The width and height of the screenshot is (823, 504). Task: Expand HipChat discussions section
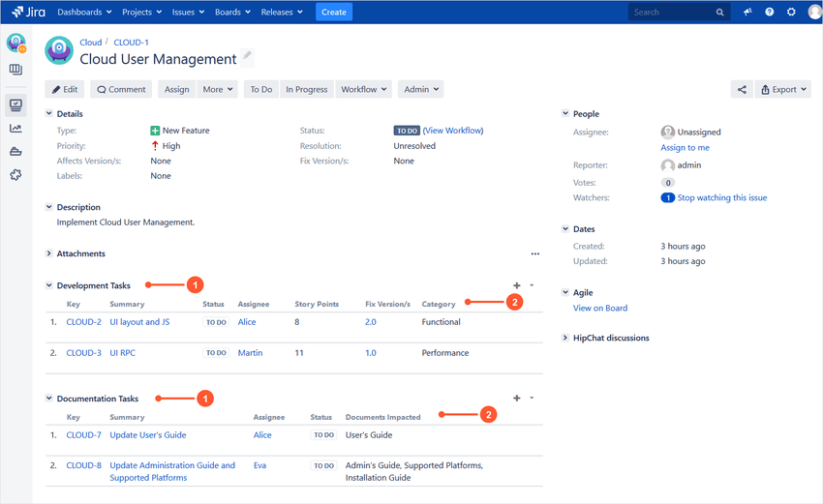(565, 338)
